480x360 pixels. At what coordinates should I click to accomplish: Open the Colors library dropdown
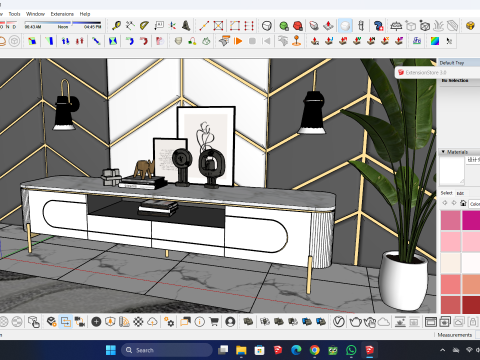[x=474, y=204]
